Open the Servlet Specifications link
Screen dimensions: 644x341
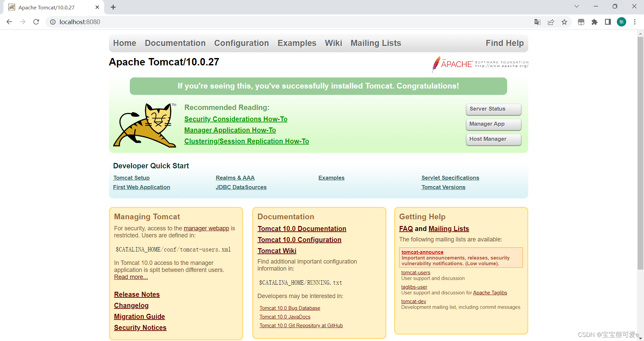point(450,178)
